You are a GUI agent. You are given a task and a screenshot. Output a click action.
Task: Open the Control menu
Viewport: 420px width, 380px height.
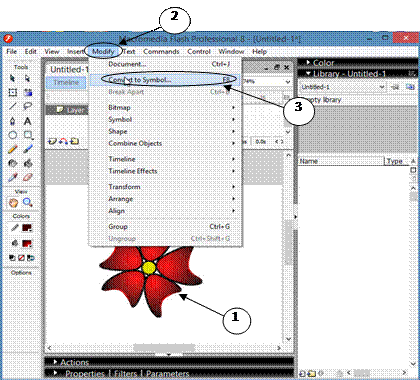tap(199, 51)
